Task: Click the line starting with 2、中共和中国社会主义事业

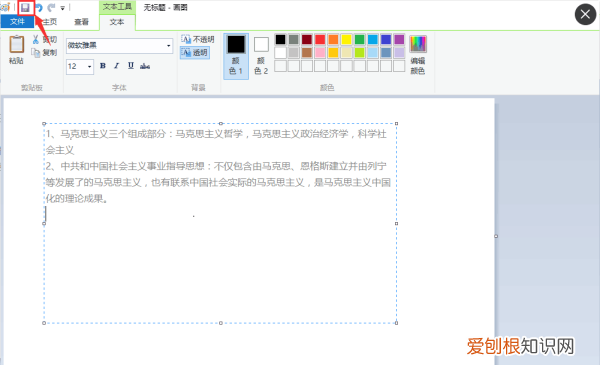Action: [216, 166]
